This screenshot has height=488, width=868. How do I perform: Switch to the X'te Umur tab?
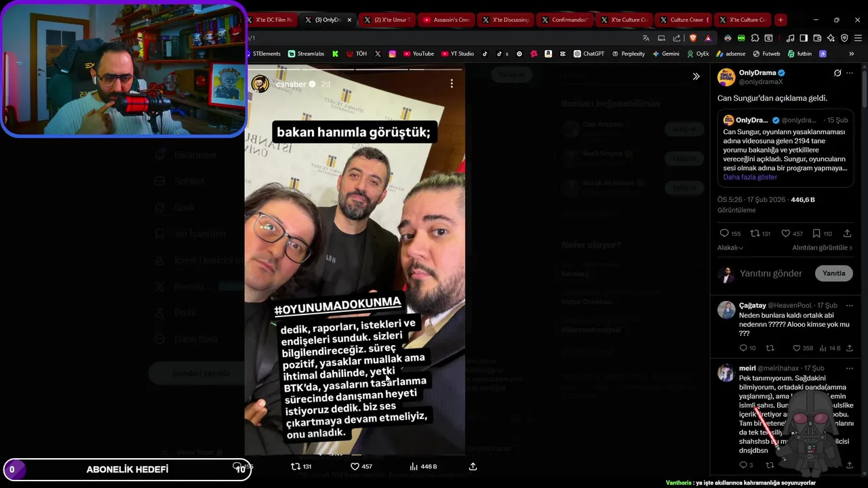pyautogui.click(x=387, y=20)
